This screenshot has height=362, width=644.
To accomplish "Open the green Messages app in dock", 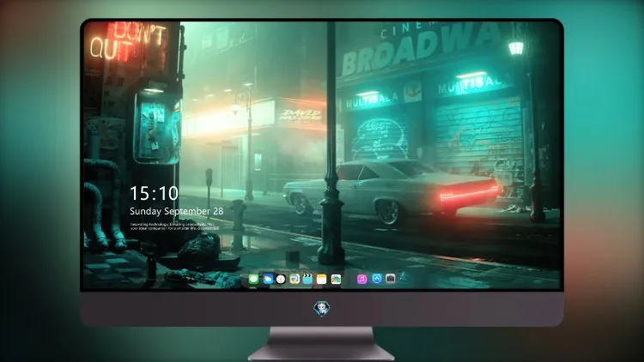I will pos(253,279).
